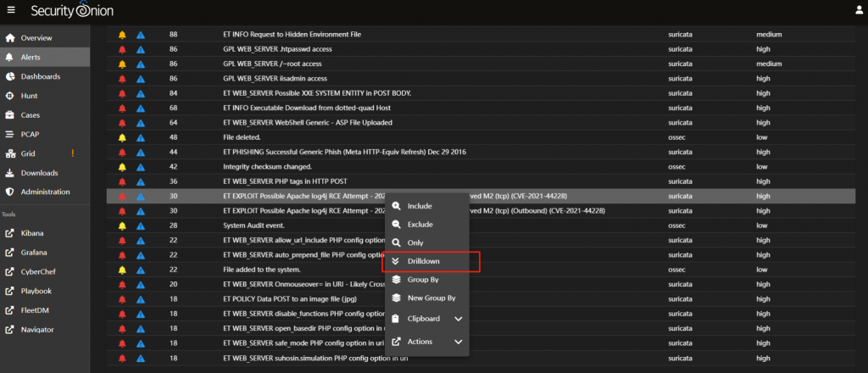
Task: Click 'Onmouseover= in URI' alert name
Action: [x=304, y=285]
